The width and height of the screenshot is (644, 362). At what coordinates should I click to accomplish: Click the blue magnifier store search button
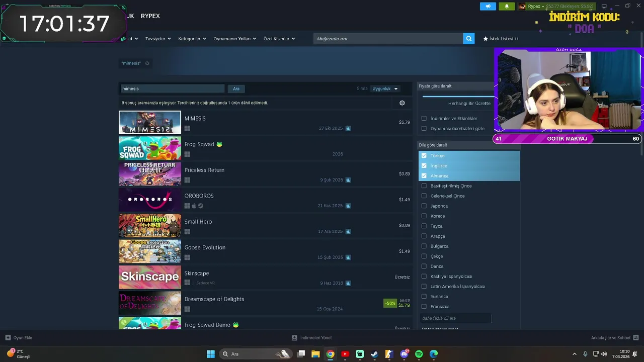click(469, 39)
